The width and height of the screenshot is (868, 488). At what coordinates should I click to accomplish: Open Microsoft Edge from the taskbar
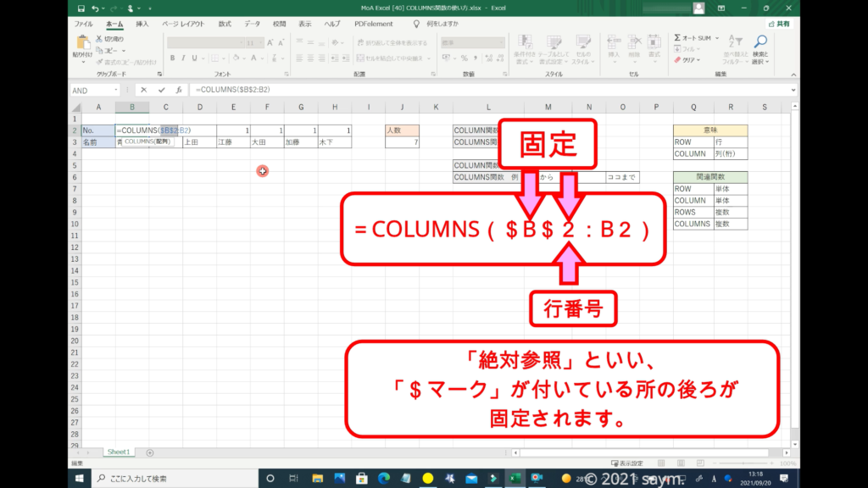tap(382, 479)
